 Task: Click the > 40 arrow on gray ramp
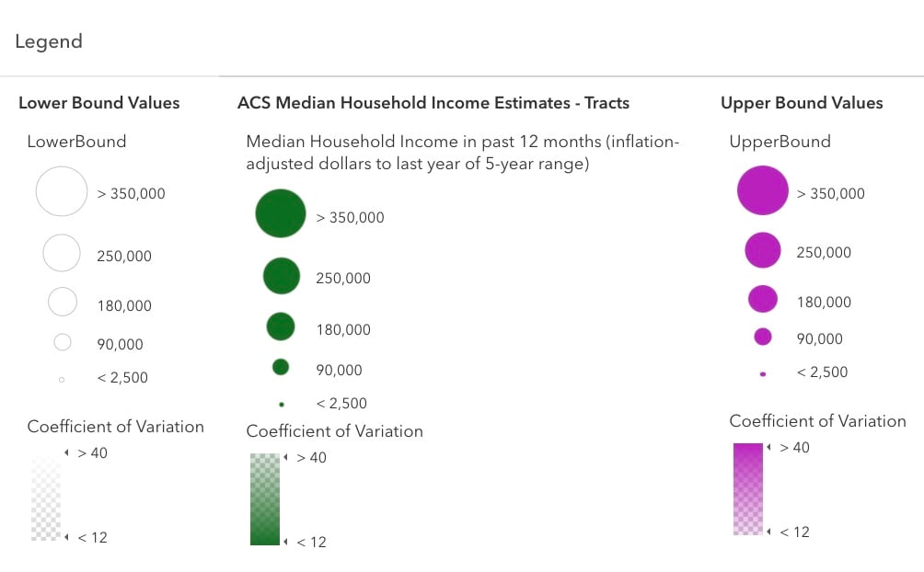click(67, 452)
